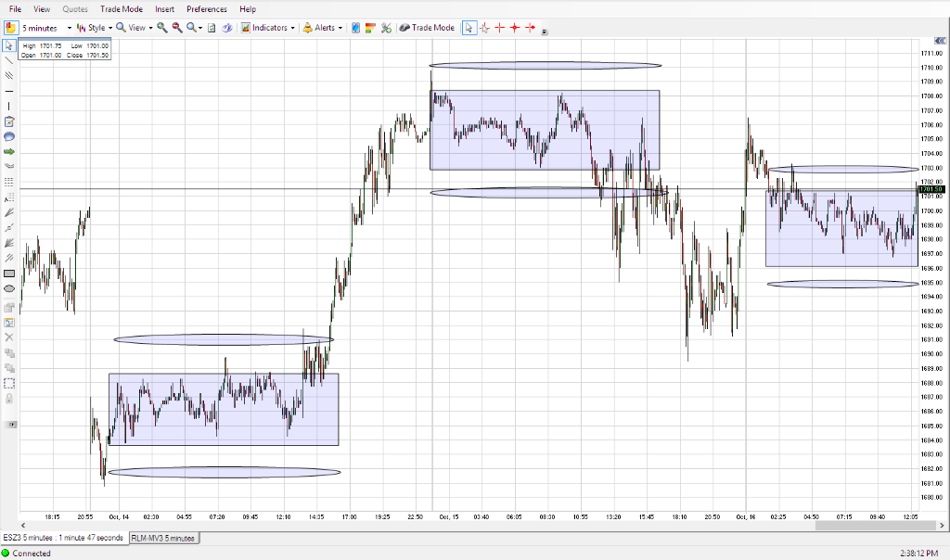This screenshot has height=560, width=950.
Task: Click the Oct, 15 date label on axis
Action: pyautogui.click(x=449, y=517)
